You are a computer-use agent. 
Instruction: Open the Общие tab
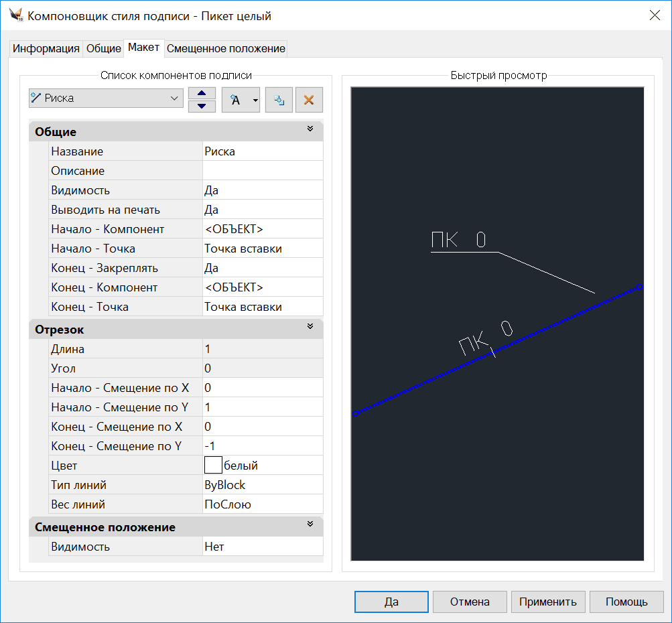coord(104,49)
